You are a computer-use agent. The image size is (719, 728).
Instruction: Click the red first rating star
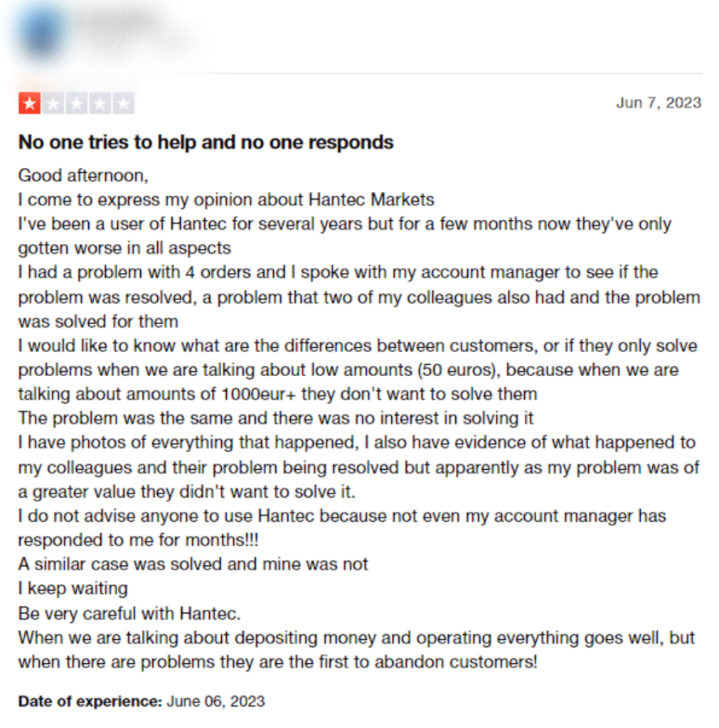click(30, 103)
